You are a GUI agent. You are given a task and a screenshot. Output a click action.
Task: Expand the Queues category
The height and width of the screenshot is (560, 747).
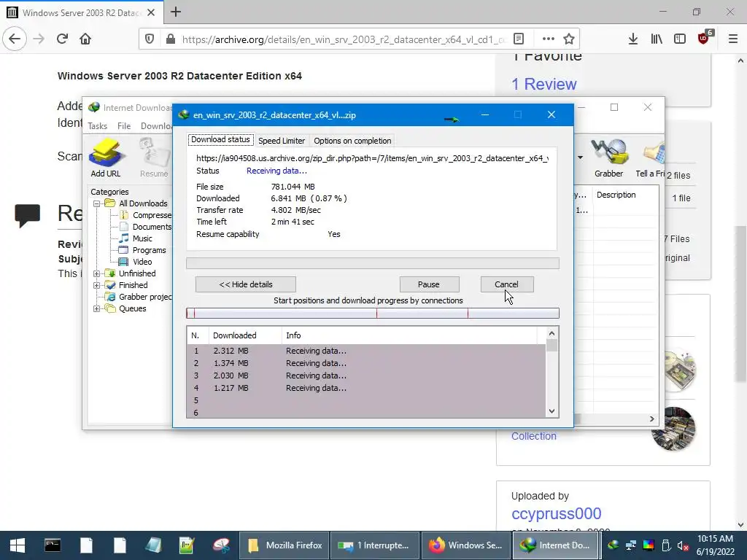click(x=96, y=308)
